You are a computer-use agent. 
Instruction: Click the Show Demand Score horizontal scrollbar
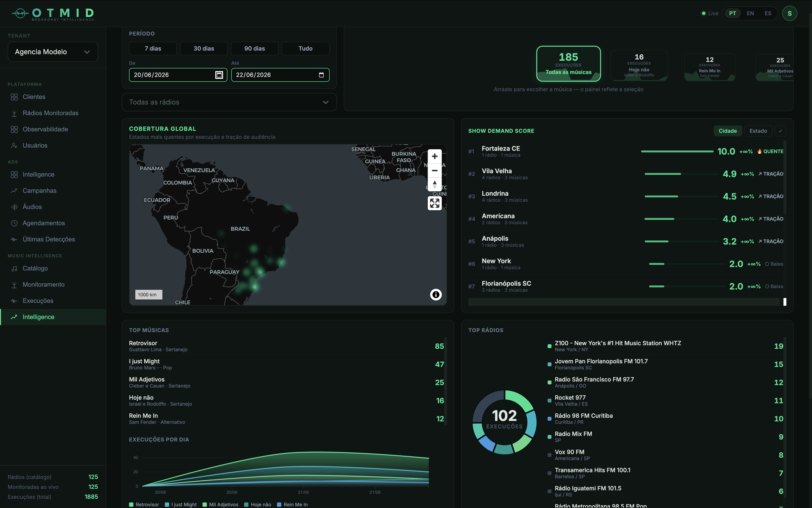(x=624, y=302)
